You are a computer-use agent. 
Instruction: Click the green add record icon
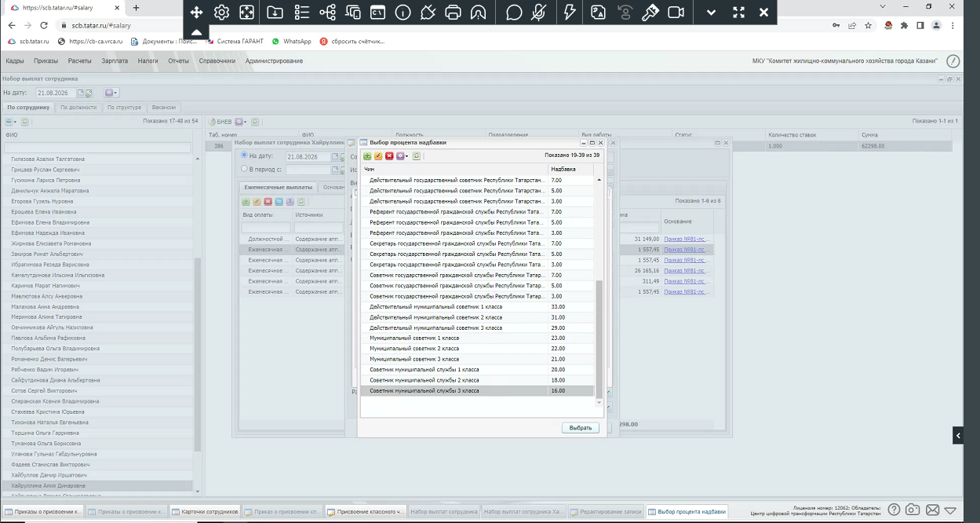pos(367,156)
